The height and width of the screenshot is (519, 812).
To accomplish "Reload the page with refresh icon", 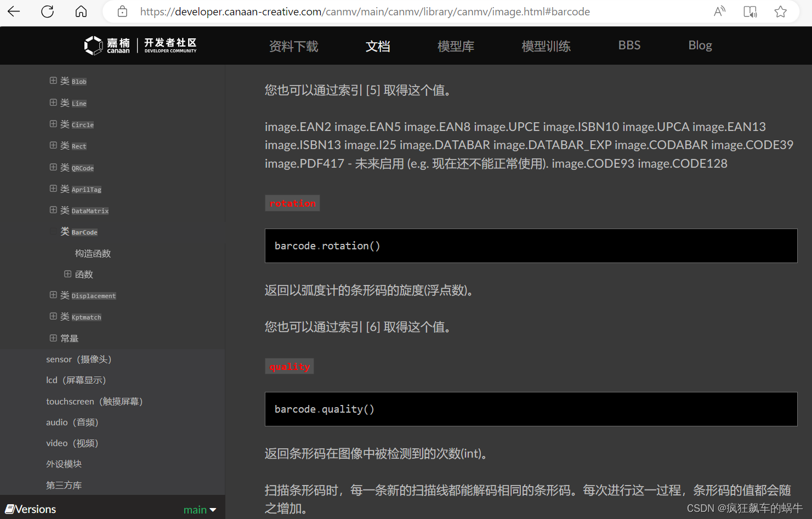I will (x=48, y=12).
